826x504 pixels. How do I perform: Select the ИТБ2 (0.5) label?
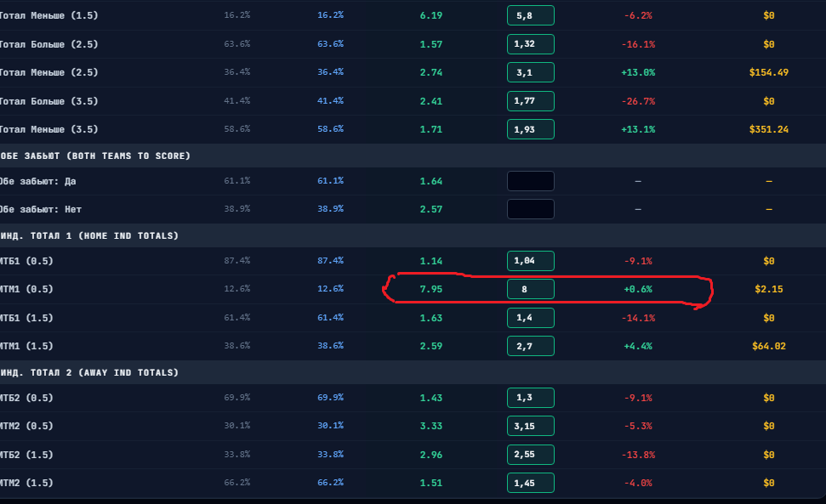[x=26, y=398]
